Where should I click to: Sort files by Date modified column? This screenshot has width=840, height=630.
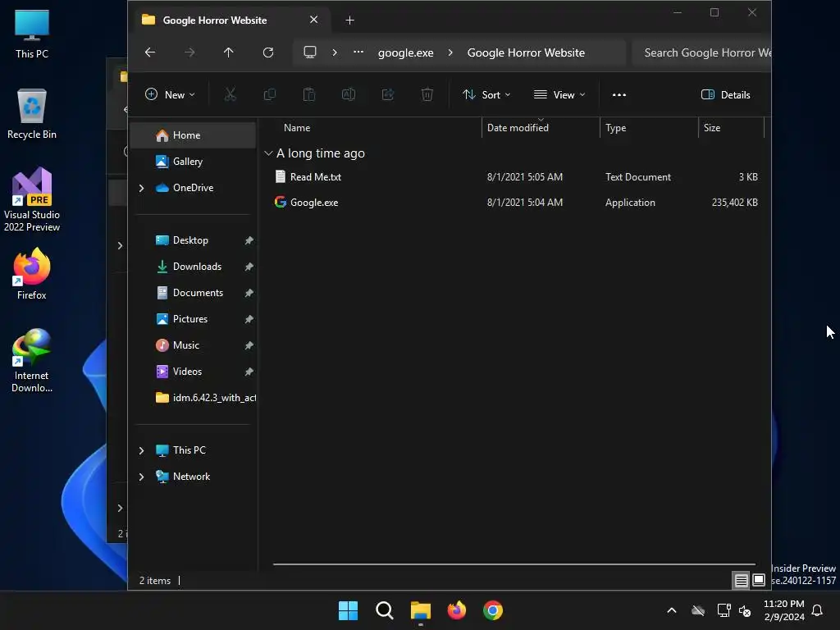click(518, 128)
